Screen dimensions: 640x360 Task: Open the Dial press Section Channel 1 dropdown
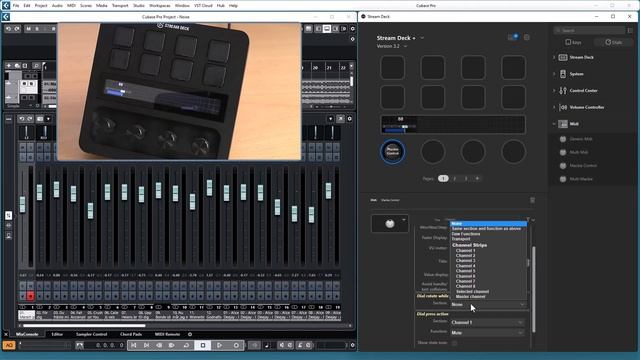pyautogui.click(x=487, y=322)
